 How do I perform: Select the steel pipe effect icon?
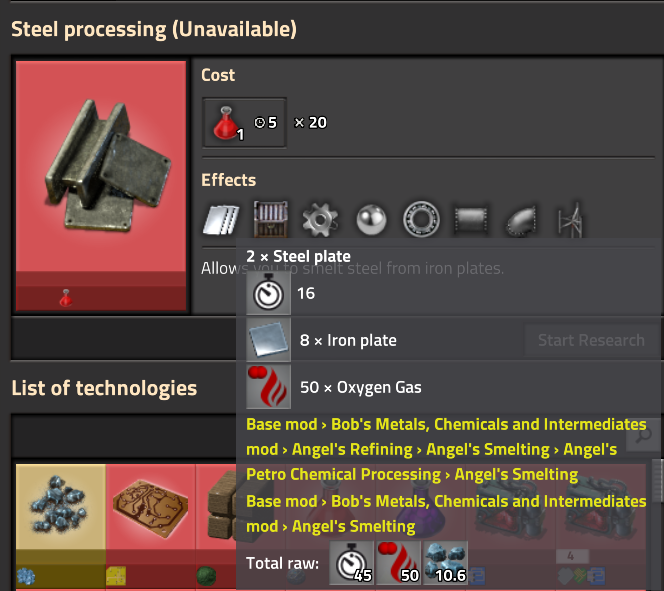471,219
